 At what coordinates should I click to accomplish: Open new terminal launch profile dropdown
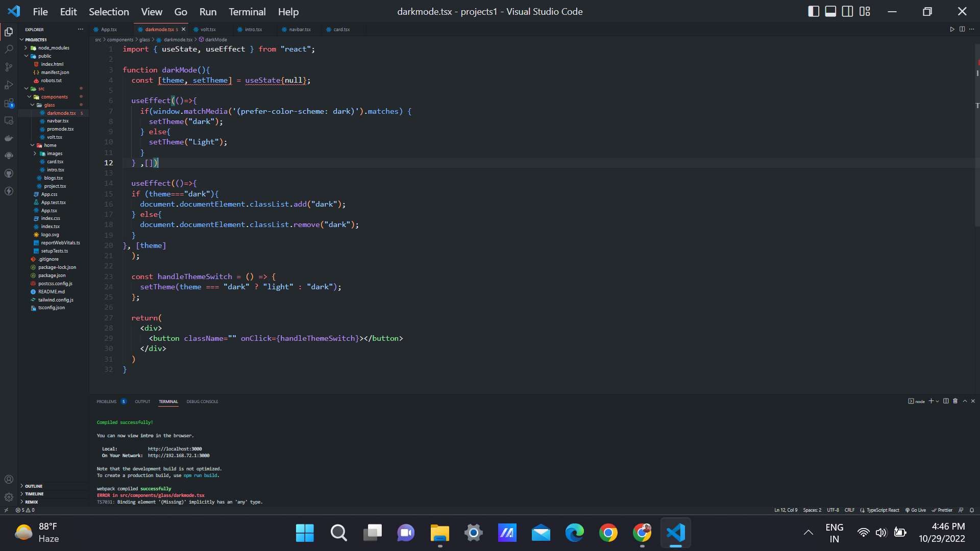pyautogui.click(x=938, y=401)
